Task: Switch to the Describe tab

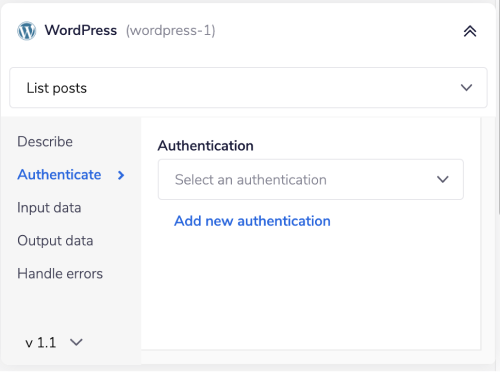Action: [x=45, y=142]
